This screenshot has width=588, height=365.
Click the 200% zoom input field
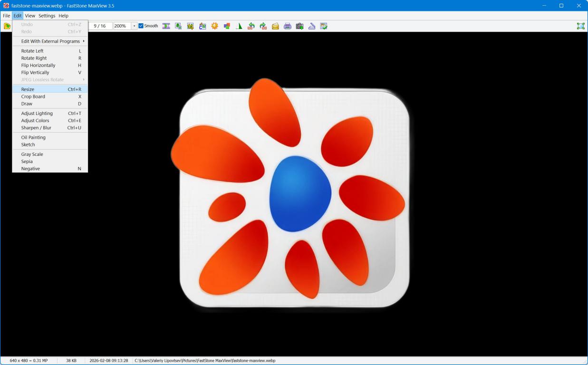point(122,26)
